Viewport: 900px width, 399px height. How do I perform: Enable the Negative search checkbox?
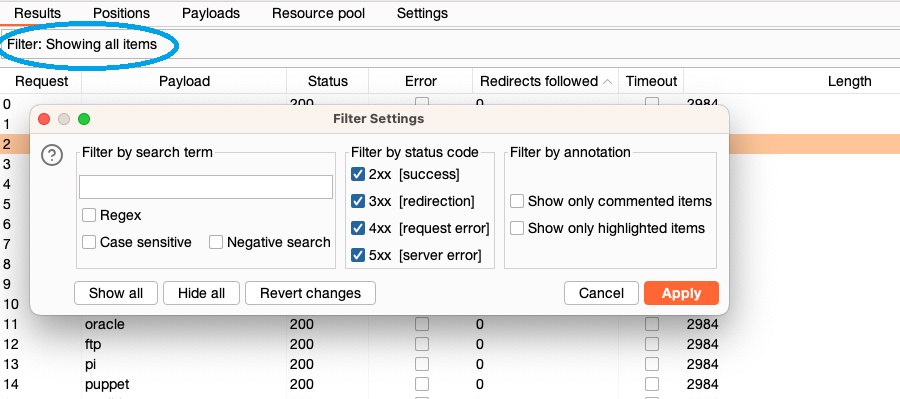pos(216,242)
